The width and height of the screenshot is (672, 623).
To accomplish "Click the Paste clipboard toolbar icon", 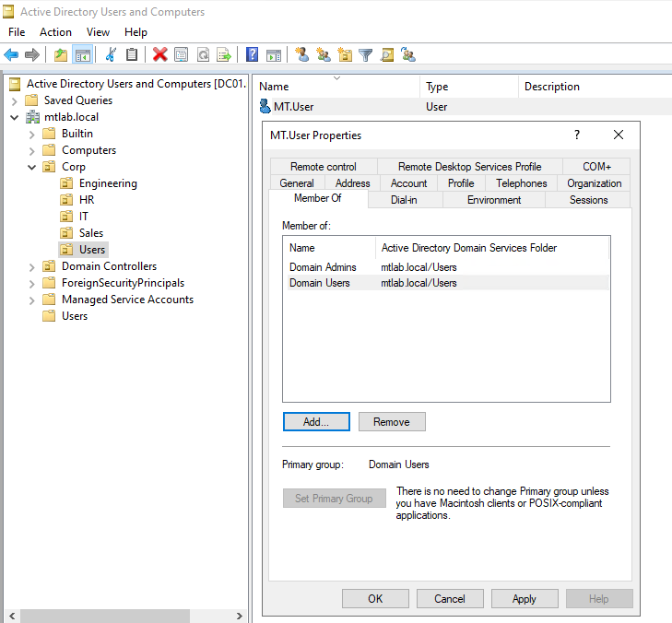I will (x=132, y=55).
